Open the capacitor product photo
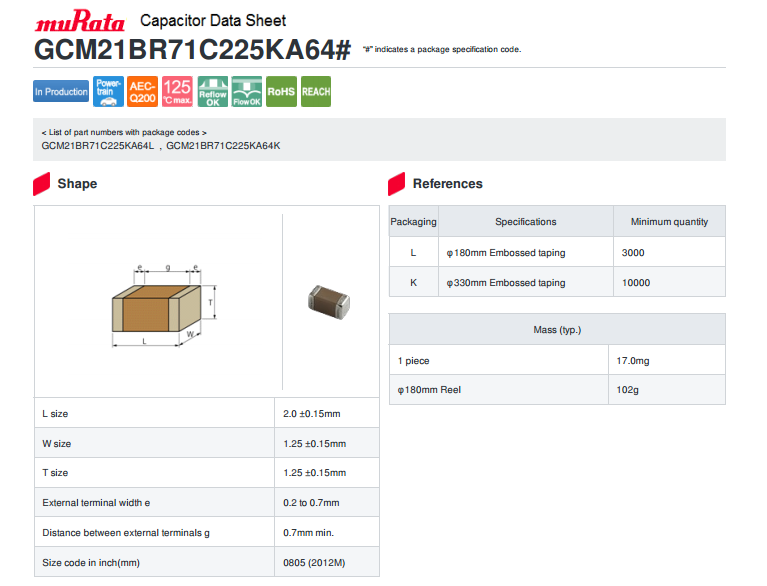Viewport: 767px width, 586px height. [329, 302]
